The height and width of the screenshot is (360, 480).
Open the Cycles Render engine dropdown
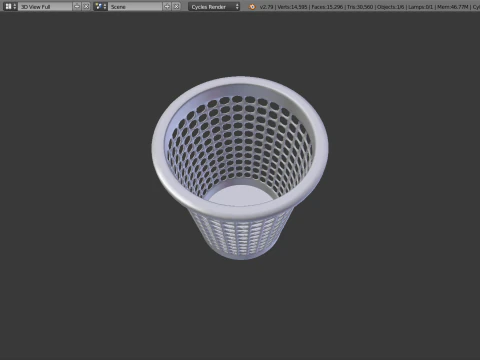[x=214, y=6]
